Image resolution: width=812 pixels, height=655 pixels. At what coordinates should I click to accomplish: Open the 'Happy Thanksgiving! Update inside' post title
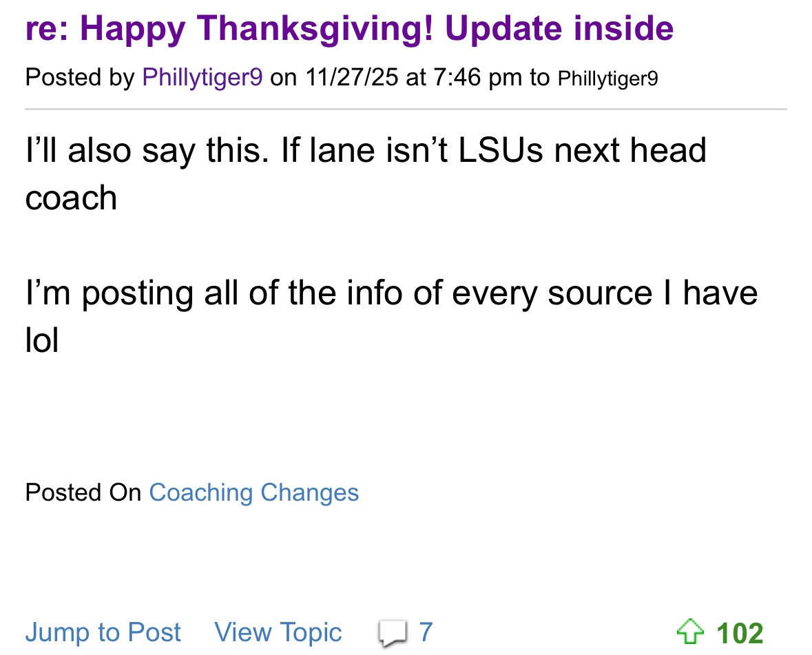[349, 29]
